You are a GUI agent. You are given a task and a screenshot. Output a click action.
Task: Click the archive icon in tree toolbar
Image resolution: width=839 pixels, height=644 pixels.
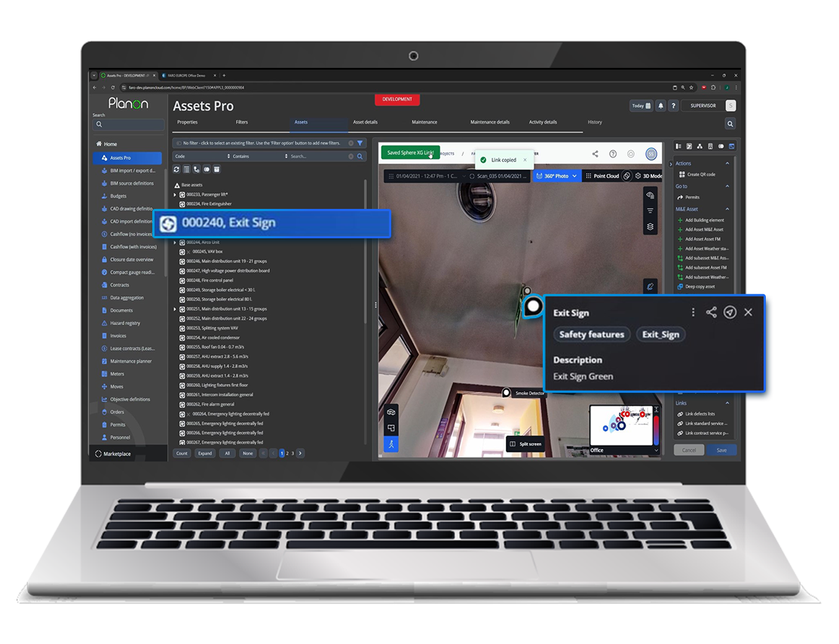pyautogui.click(x=216, y=169)
